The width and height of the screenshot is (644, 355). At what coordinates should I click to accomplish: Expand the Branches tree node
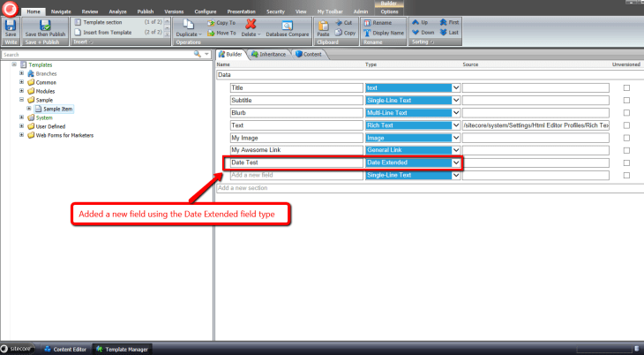click(21, 73)
